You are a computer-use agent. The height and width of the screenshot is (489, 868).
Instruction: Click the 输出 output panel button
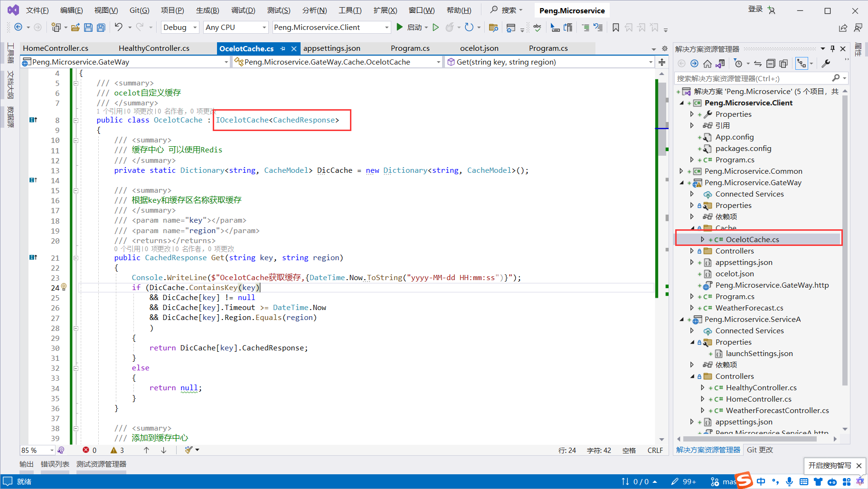click(x=27, y=464)
